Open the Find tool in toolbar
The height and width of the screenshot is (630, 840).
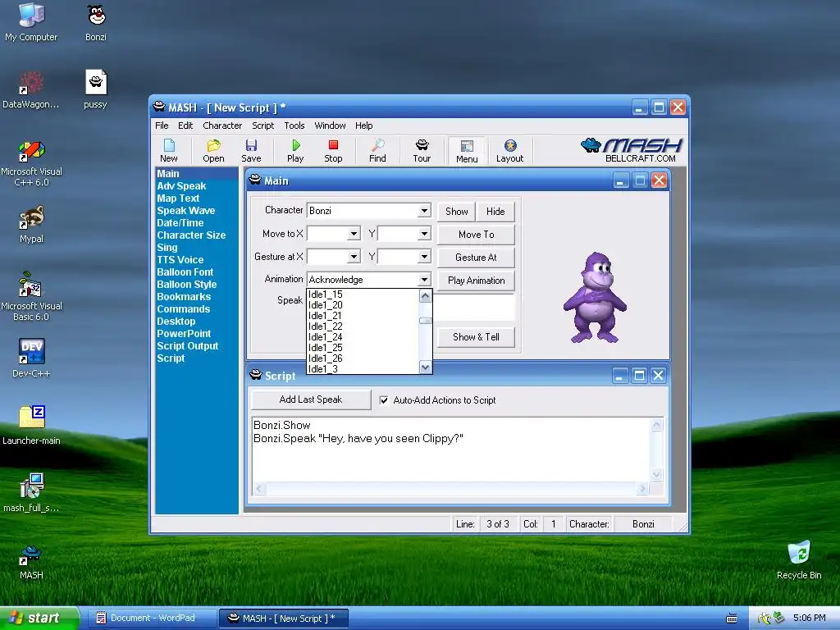click(x=377, y=151)
